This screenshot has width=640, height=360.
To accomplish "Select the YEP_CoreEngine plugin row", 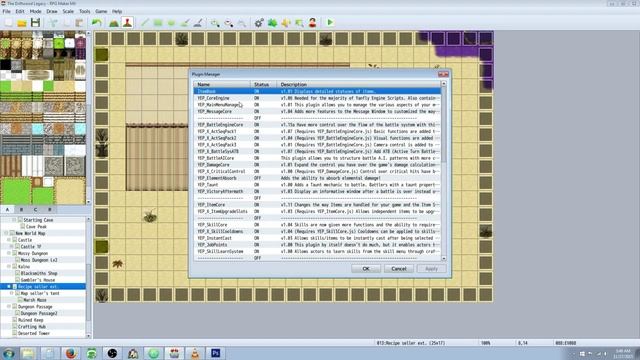I will tap(317, 98).
